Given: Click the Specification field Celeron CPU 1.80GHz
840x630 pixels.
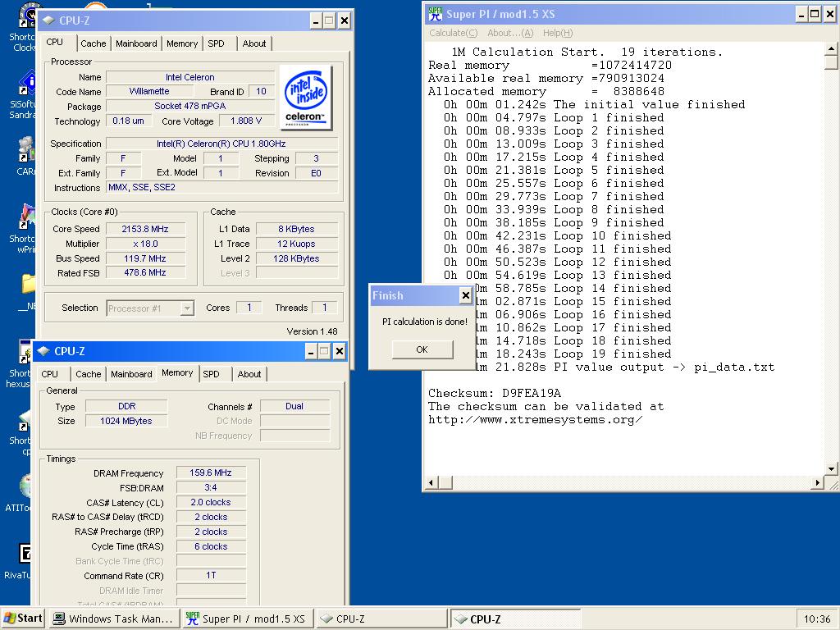Looking at the screenshot, I should pyautogui.click(x=221, y=144).
